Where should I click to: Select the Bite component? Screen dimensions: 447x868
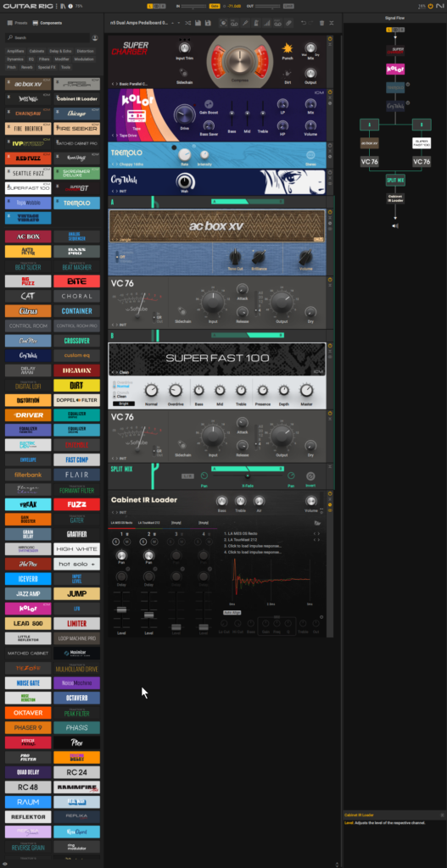tap(76, 281)
